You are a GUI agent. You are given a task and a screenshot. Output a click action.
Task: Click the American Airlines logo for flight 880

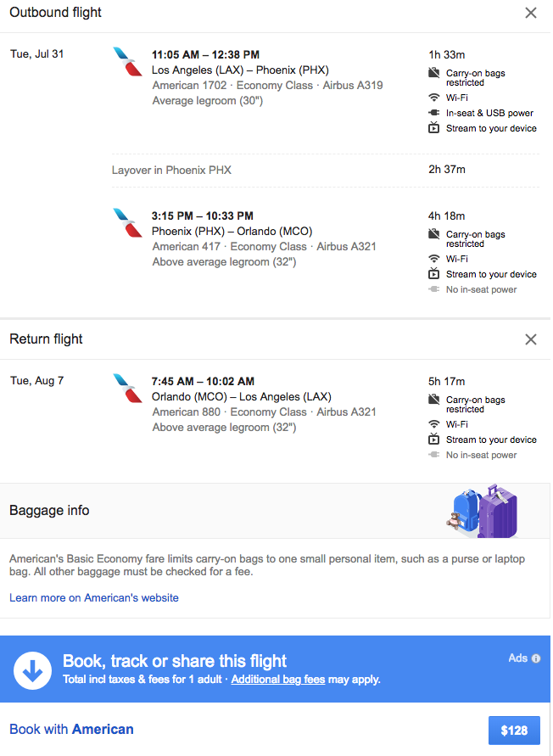127,389
